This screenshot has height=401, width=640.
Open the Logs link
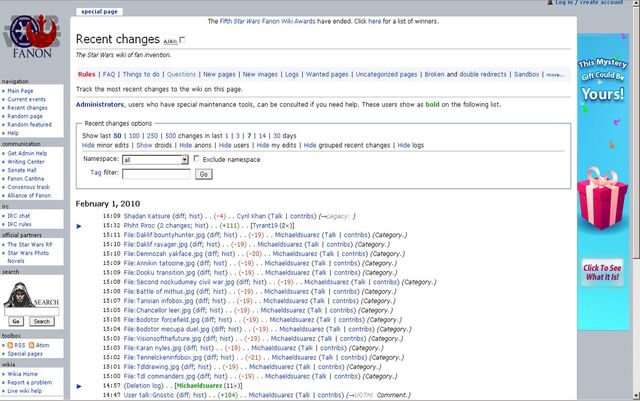(x=291, y=74)
